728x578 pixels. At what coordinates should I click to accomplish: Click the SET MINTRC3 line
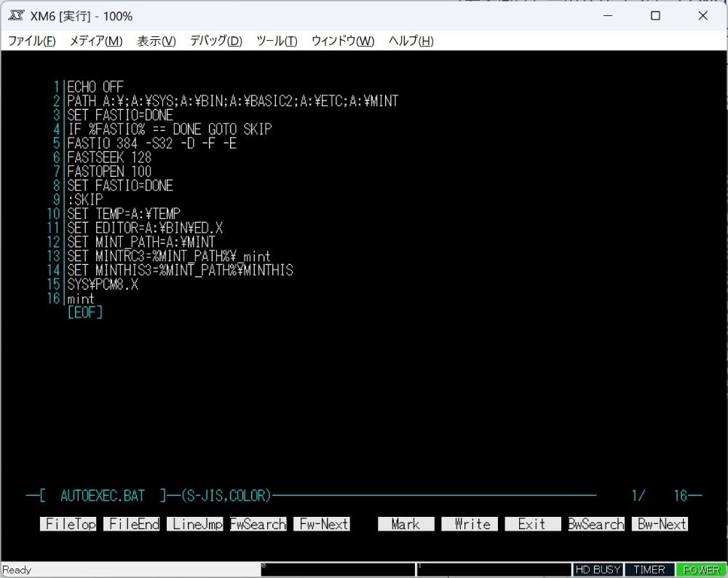click(169, 256)
